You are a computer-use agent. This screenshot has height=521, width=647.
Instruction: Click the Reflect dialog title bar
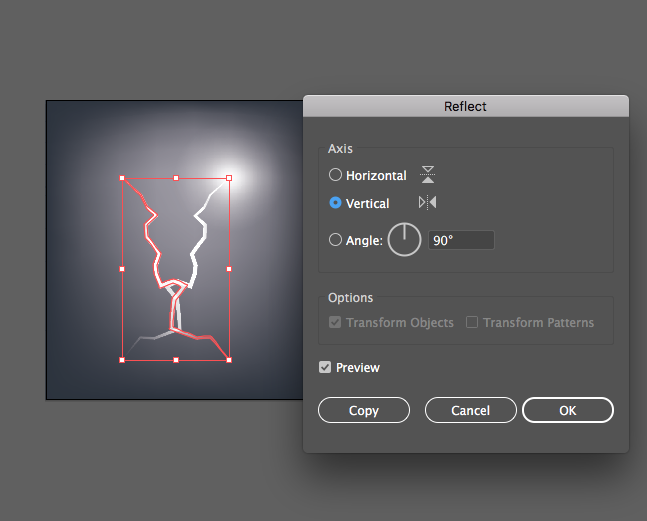point(466,106)
